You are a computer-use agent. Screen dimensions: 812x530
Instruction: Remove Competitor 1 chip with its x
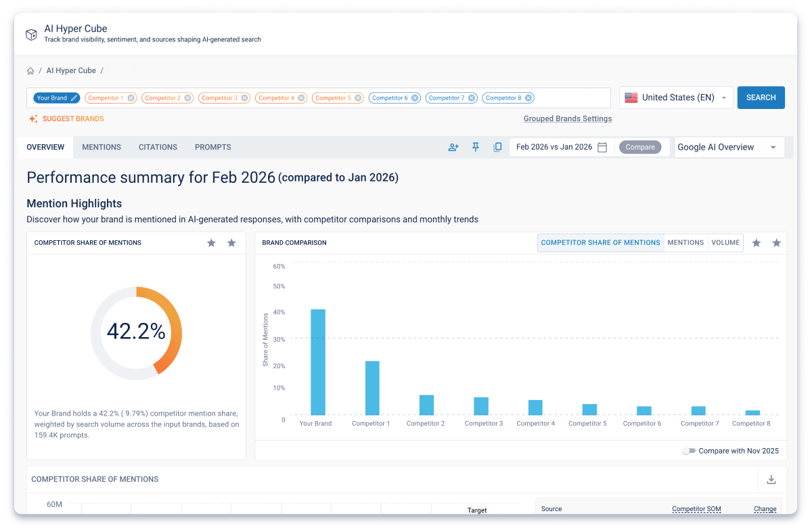131,98
